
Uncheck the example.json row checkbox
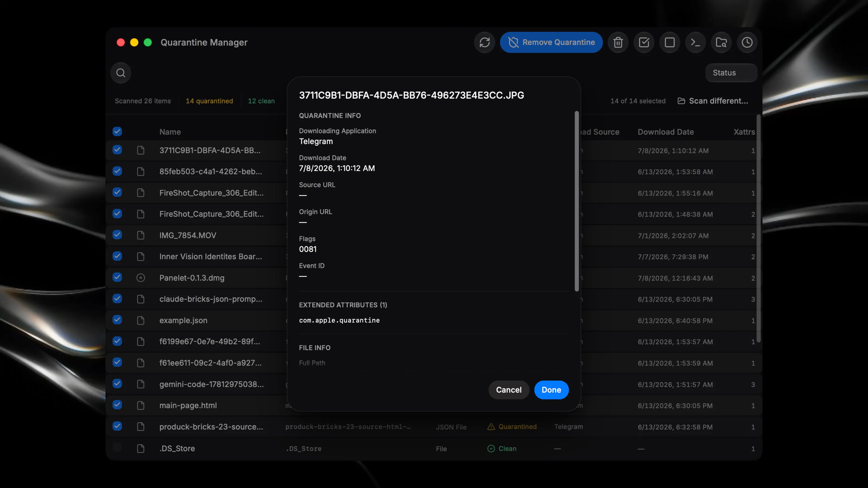point(117,320)
